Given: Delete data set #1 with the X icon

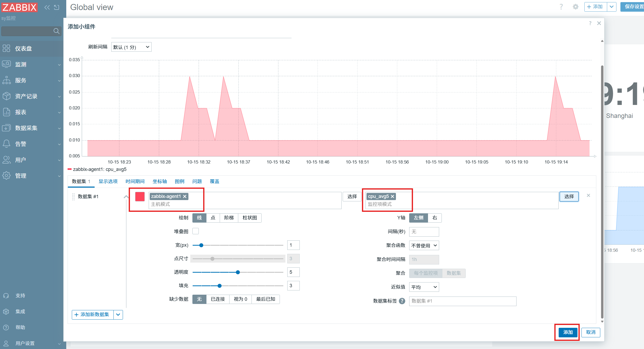Looking at the screenshot, I should pos(588,196).
